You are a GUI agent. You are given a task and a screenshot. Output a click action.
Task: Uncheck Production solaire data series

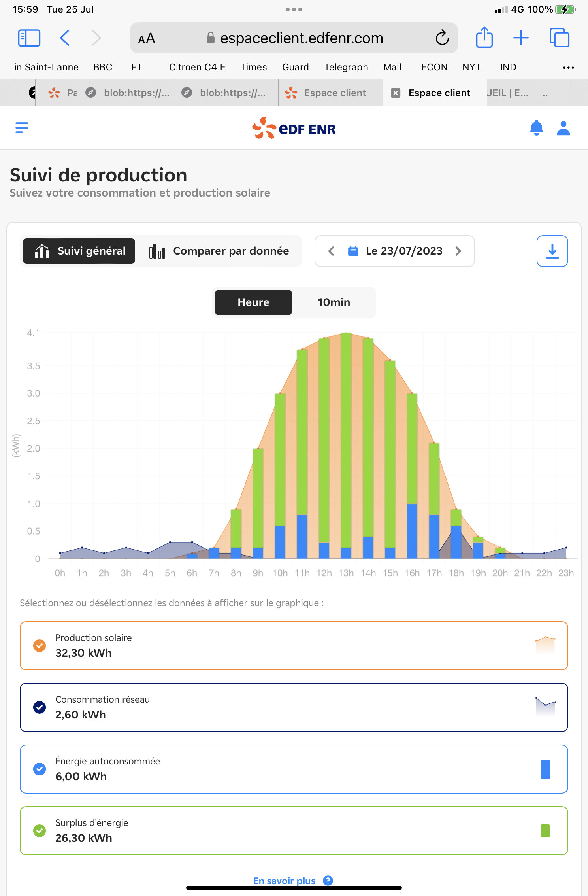pos(40,646)
